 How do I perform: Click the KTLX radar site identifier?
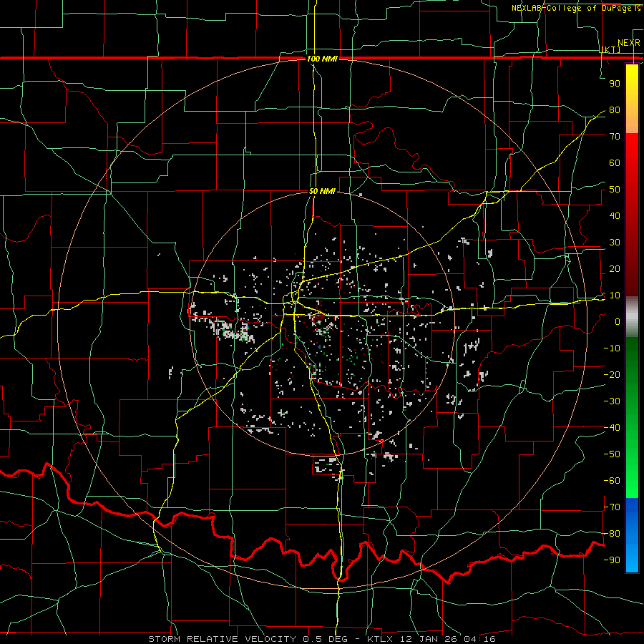click(381, 639)
